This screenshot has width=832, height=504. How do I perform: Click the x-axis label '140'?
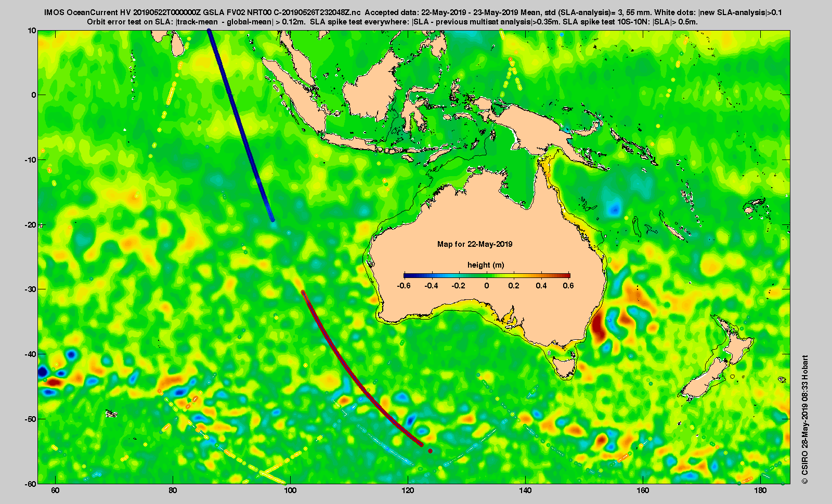525,490
